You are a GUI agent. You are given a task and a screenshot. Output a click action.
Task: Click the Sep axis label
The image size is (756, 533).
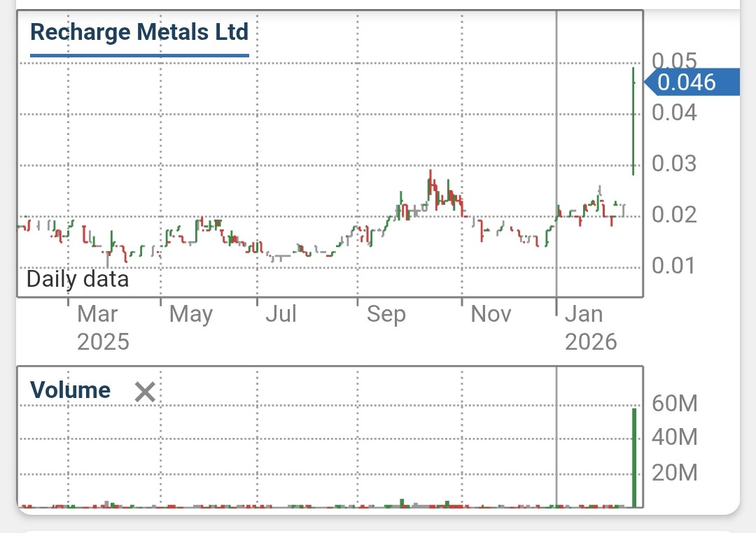point(386,314)
